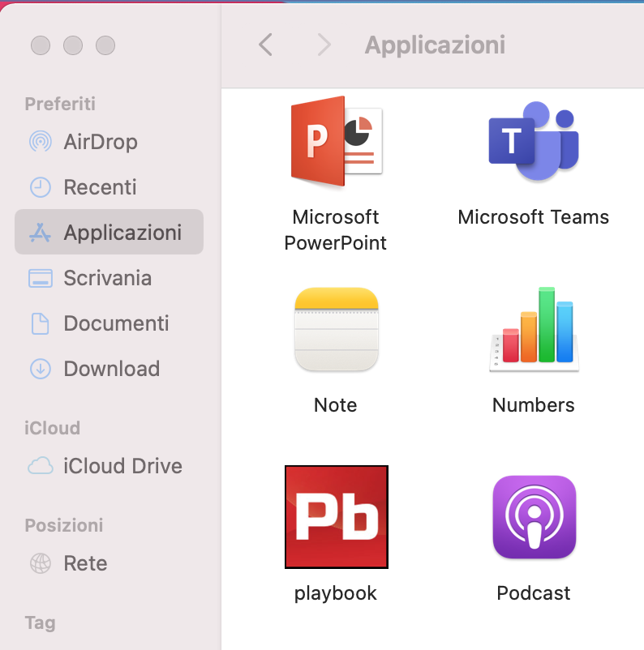Click the Applicazioni sidebar icon
Image resolution: width=644 pixels, height=650 pixels.
(41, 233)
